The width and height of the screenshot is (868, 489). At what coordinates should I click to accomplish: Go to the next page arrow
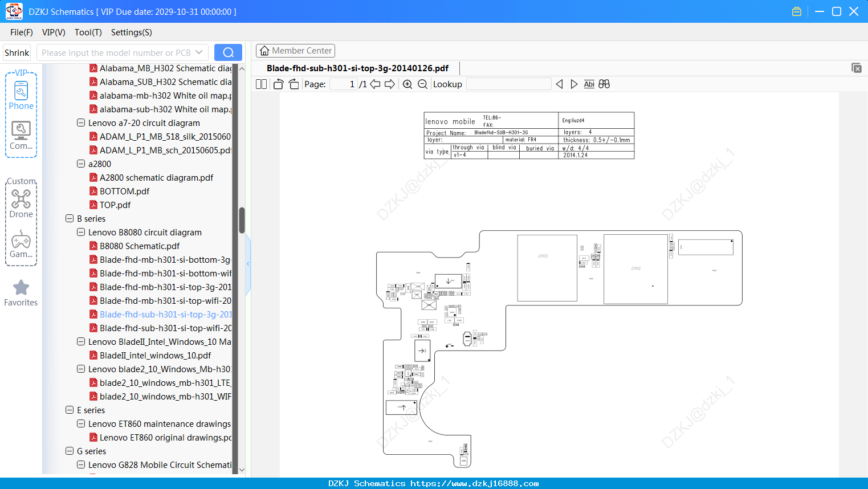point(390,84)
